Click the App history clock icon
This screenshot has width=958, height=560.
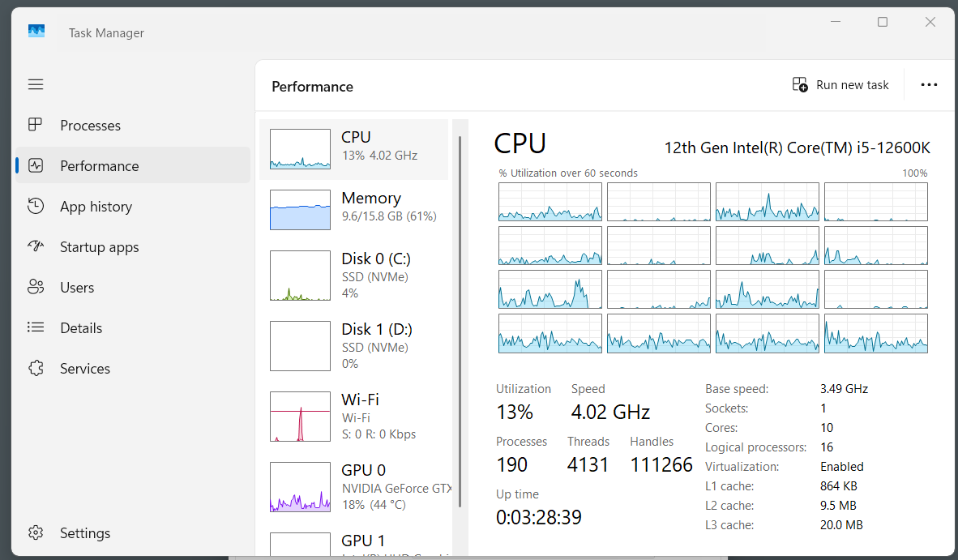pyautogui.click(x=36, y=207)
